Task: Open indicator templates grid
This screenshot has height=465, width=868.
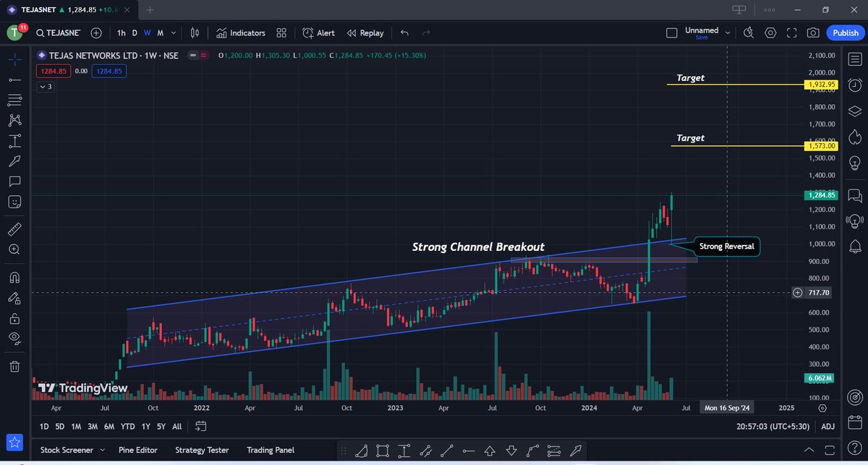Action: point(281,33)
